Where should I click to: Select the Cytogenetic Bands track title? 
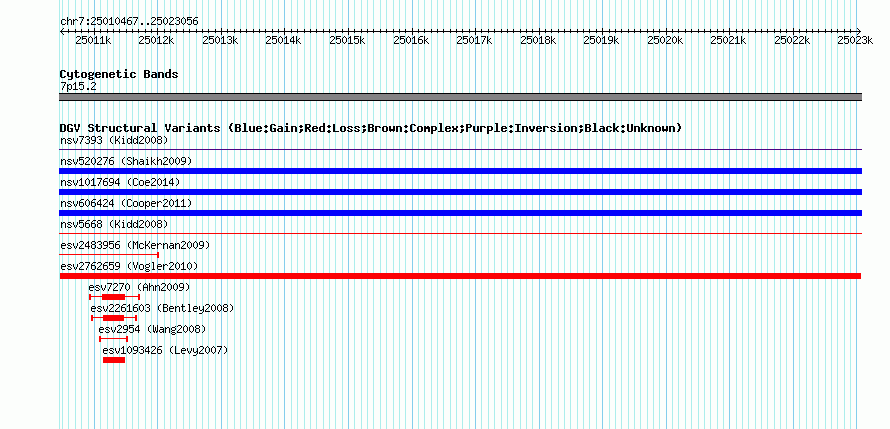(x=119, y=74)
